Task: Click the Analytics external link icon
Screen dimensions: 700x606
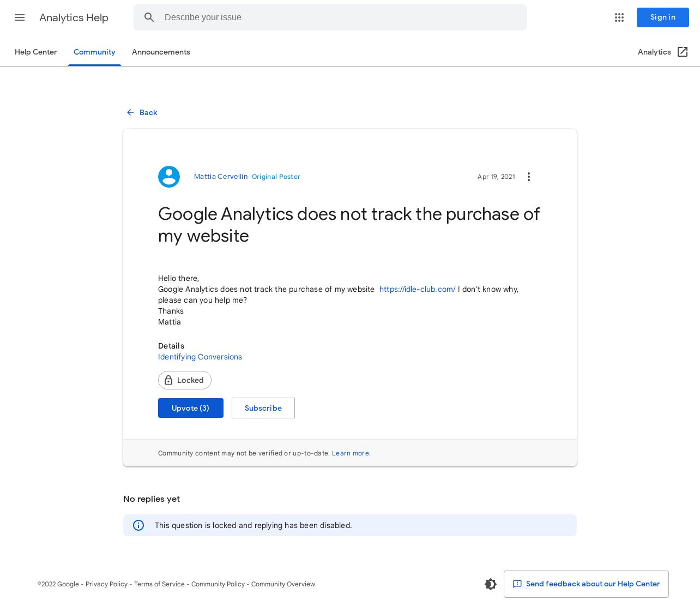Action: pyautogui.click(x=683, y=52)
